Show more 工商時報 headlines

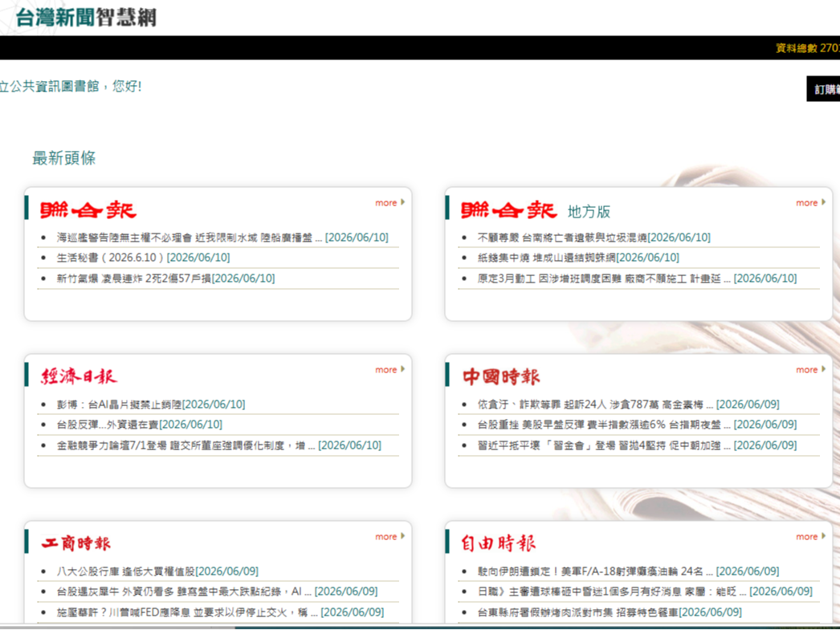click(389, 537)
